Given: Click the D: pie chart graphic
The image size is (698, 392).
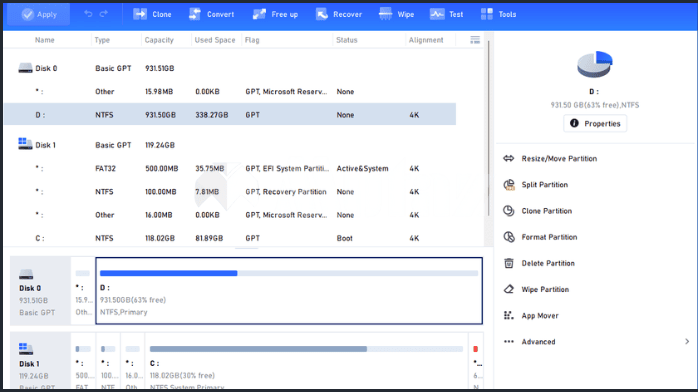Looking at the screenshot, I should click(595, 64).
